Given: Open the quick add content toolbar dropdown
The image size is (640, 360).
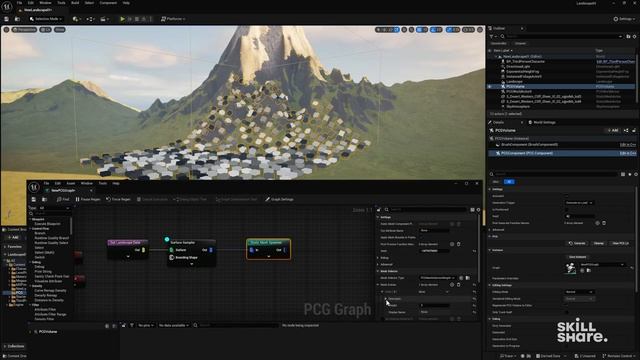Looking at the screenshot, I should pyautogui.click(x=76, y=19).
